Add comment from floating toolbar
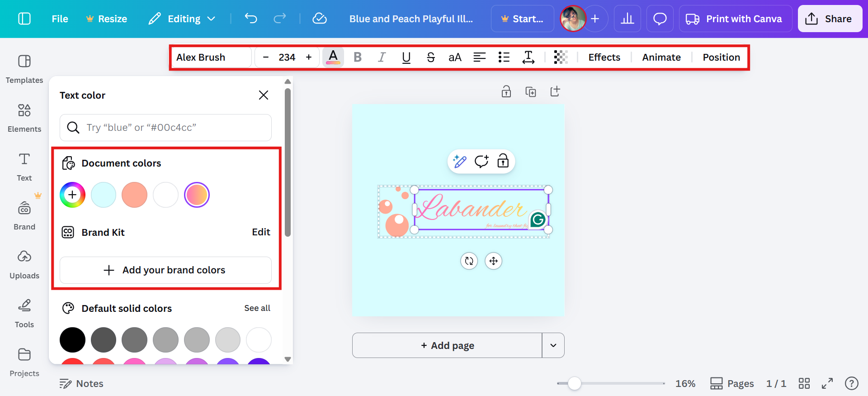 point(481,161)
